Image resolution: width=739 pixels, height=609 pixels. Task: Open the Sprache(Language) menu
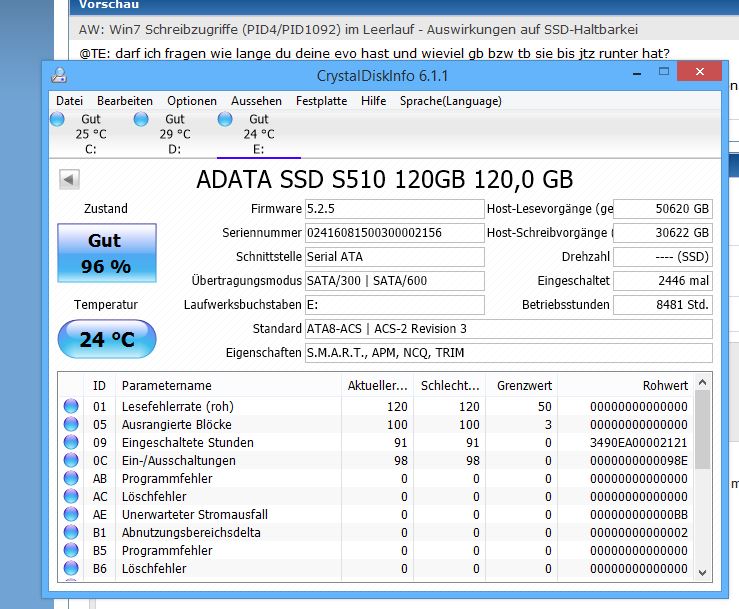[x=451, y=101]
